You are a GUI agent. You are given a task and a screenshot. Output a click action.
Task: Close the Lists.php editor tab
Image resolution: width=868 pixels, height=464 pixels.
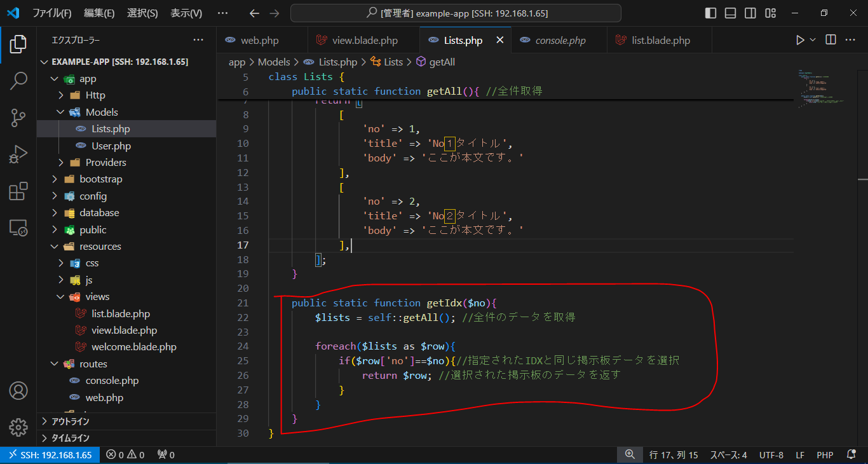tap(500, 40)
